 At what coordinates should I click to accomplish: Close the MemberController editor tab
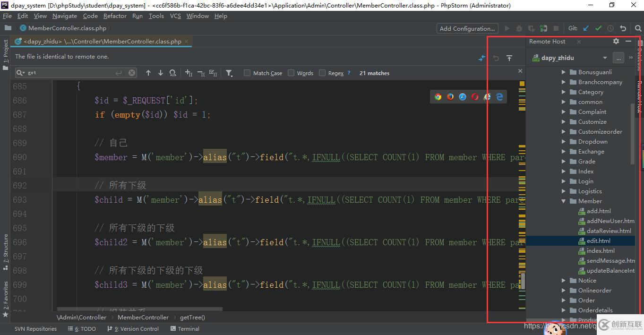pos(187,41)
